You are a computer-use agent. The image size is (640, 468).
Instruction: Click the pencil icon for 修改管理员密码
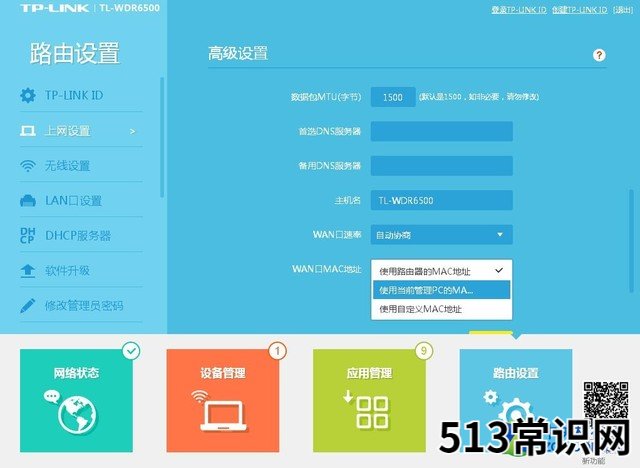28,306
